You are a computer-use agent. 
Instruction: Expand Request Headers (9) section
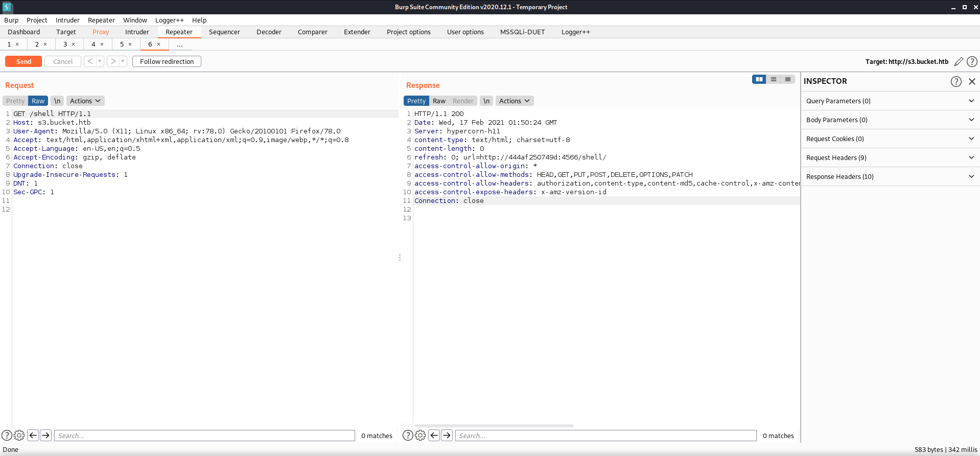(890, 158)
